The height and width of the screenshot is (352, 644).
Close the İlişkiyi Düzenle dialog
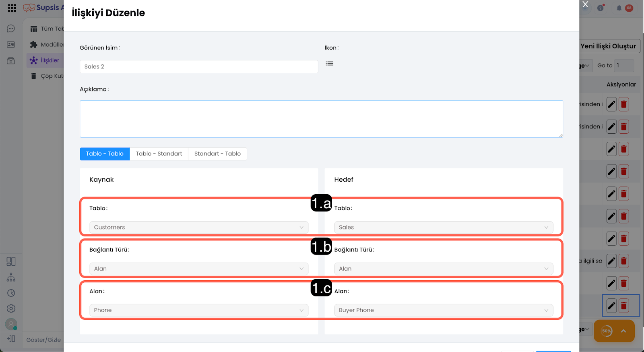585,4
